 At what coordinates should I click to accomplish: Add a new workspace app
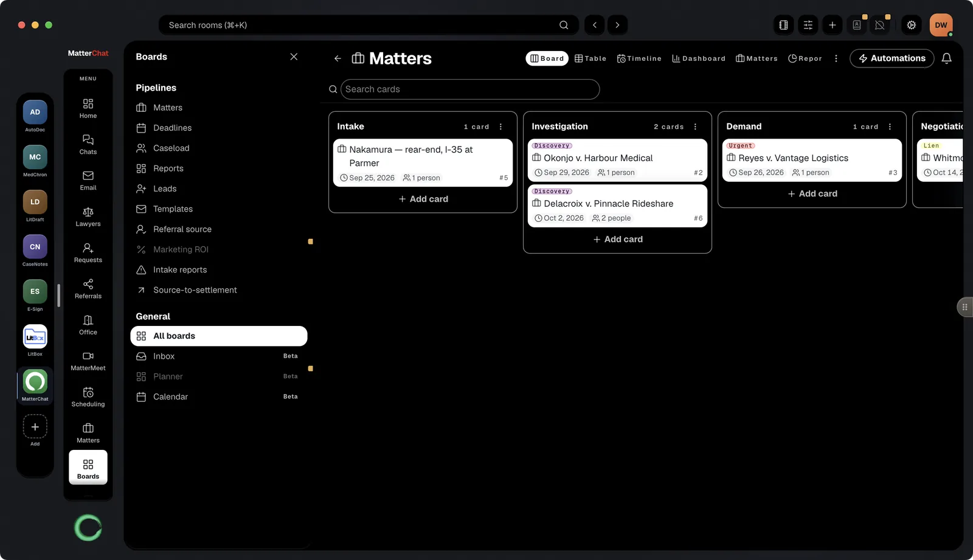pos(35,427)
